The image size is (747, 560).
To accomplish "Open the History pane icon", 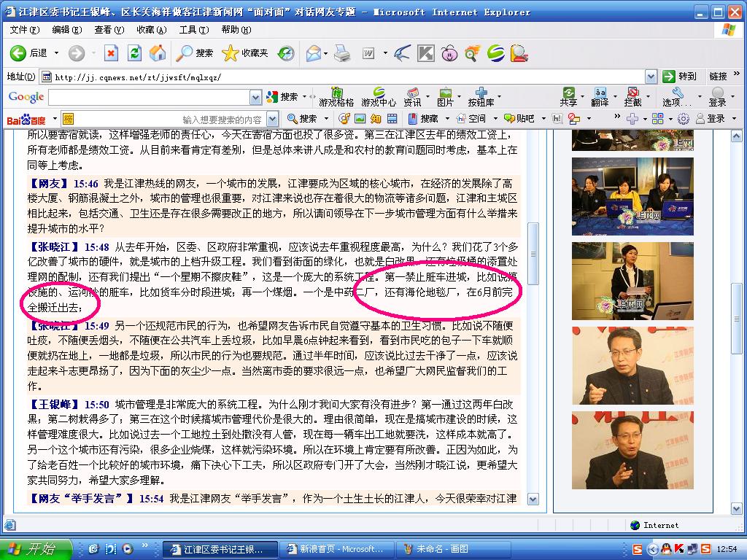I will click(286, 52).
